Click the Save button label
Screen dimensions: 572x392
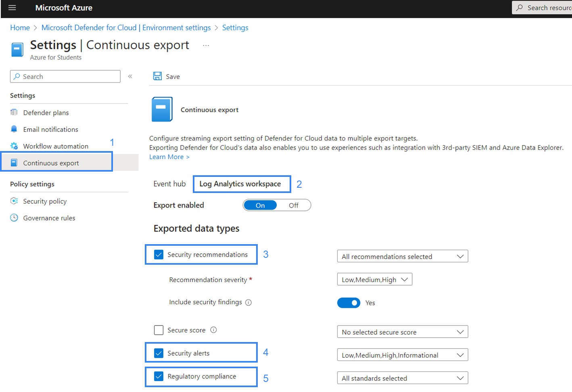click(173, 77)
